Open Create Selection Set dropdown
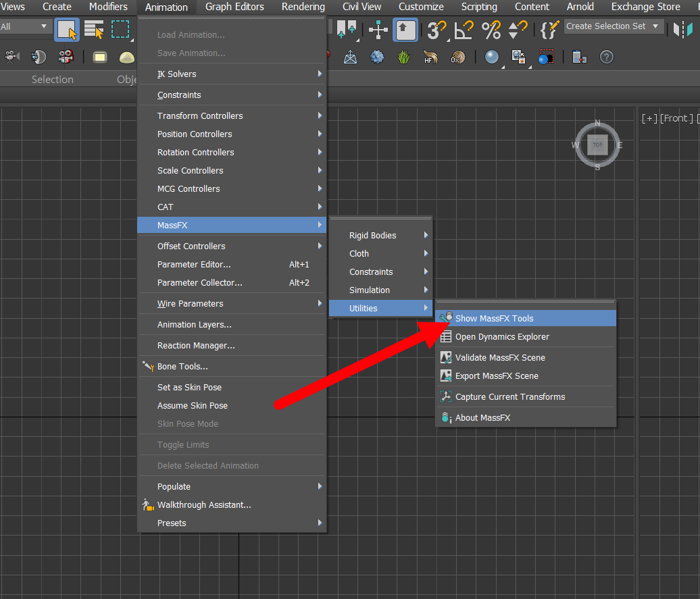This screenshot has width=700, height=599. (x=614, y=26)
